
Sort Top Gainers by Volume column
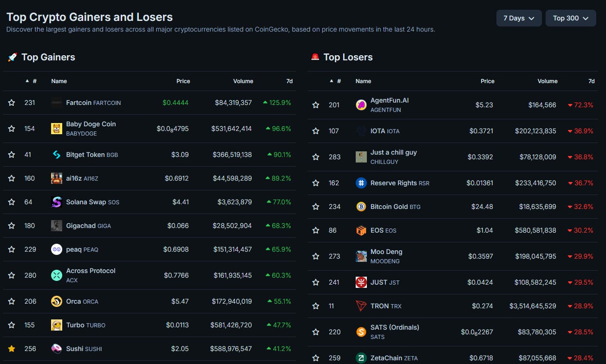(243, 81)
